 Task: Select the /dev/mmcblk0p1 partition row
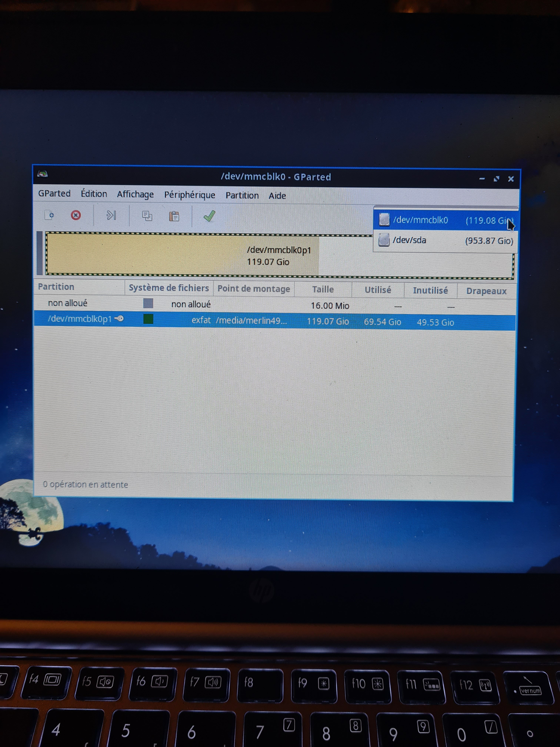click(275, 321)
